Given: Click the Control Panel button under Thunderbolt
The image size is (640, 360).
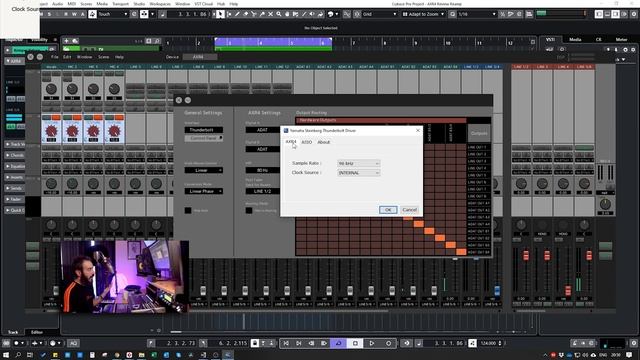Looking at the screenshot, I should (204, 138).
